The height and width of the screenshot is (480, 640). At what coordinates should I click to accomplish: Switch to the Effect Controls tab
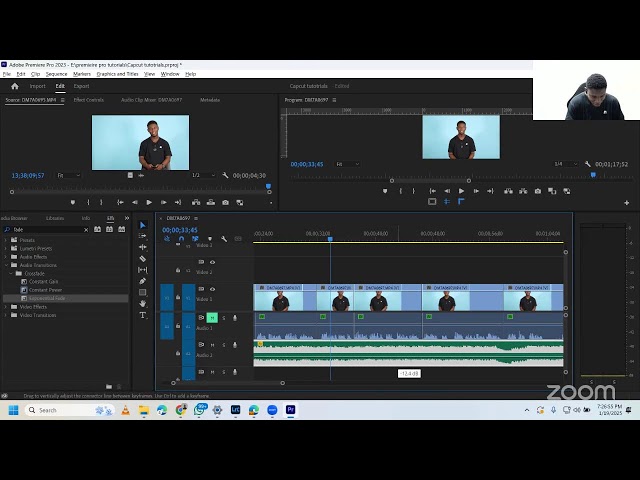coord(89,100)
